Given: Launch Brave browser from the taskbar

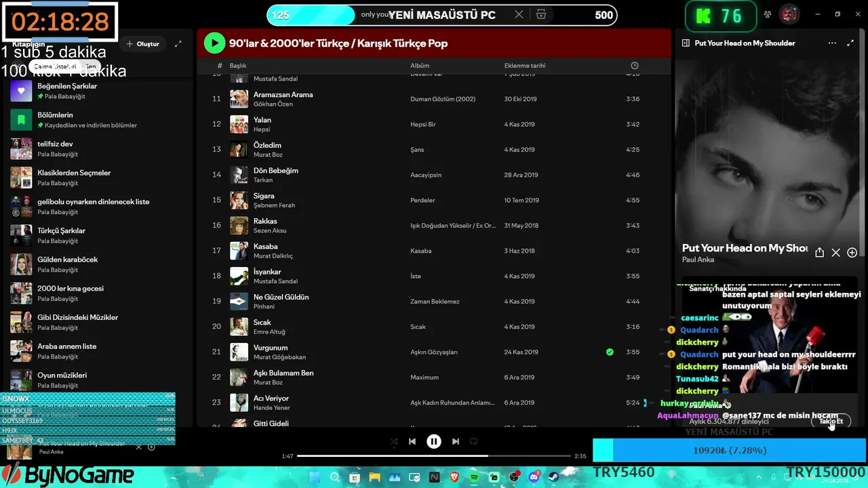Looking at the screenshot, I should coord(454,478).
